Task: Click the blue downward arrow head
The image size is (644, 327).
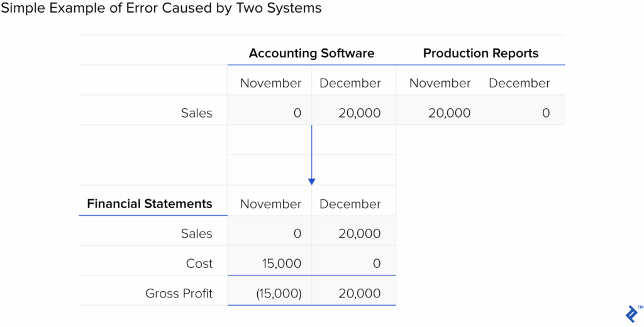Action: (x=311, y=181)
